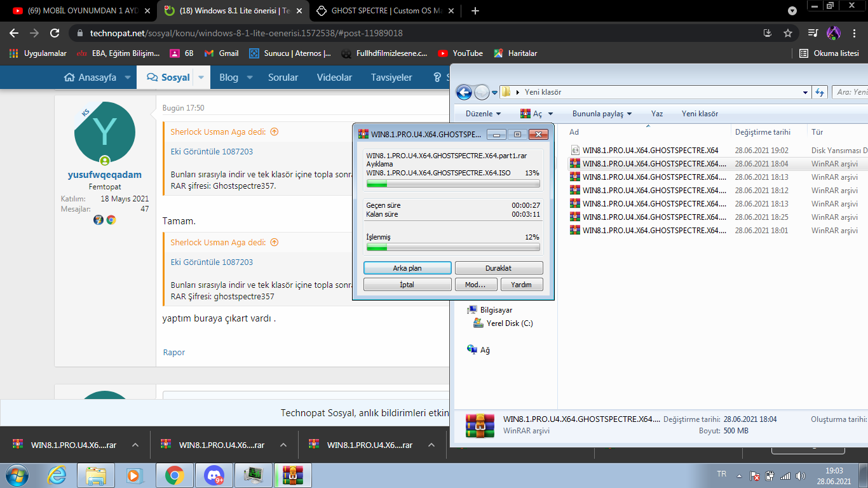Open Discord from the taskbar
This screenshot has width=868, height=488.
(x=214, y=475)
